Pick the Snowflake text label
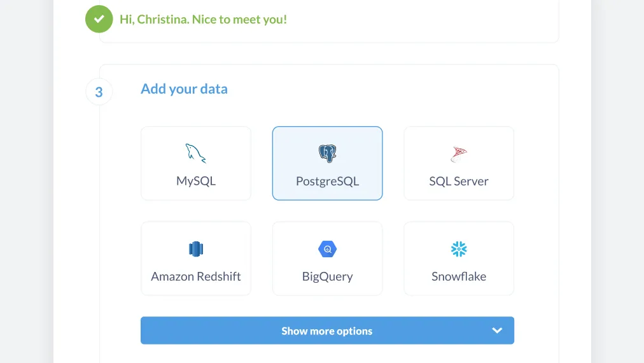Image resolution: width=644 pixels, height=363 pixels. pos(459,276)
